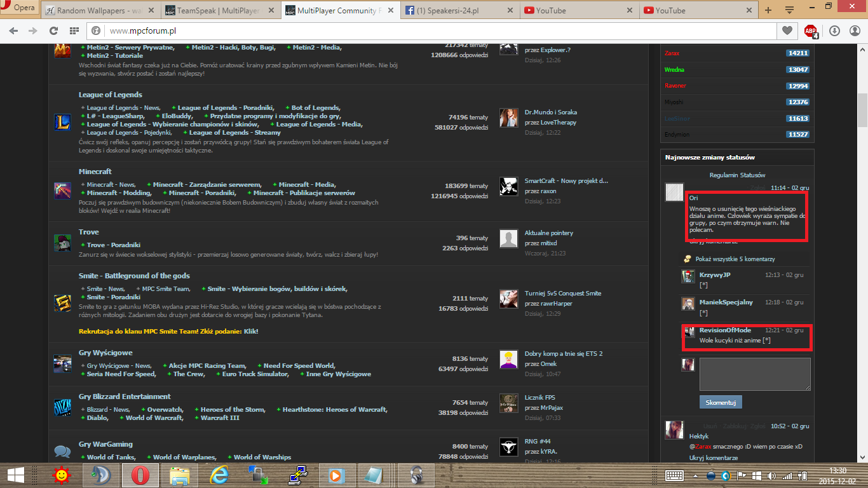Switch to the TeamSpeak | MultiPlayer tab

pos(220,10)
